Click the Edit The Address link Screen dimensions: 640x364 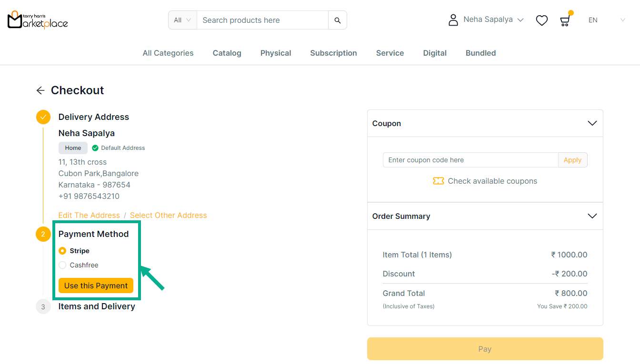[89, 216]
